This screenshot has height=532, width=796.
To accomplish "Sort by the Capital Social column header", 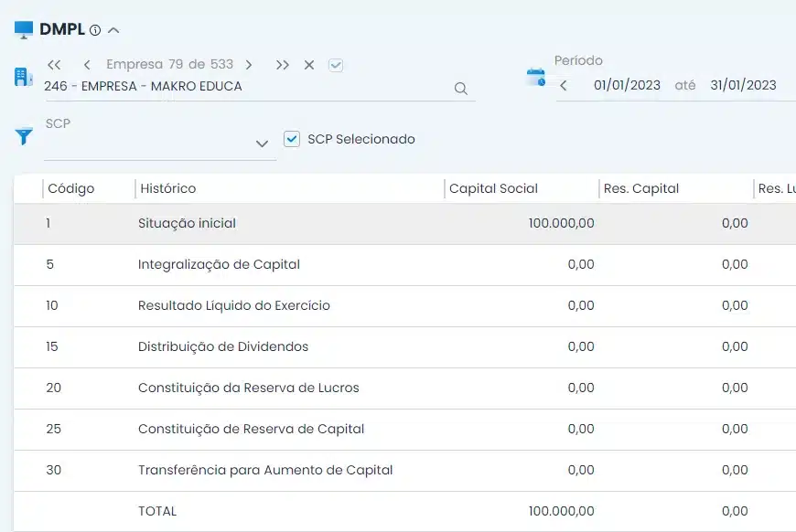I will click(493, 188).
